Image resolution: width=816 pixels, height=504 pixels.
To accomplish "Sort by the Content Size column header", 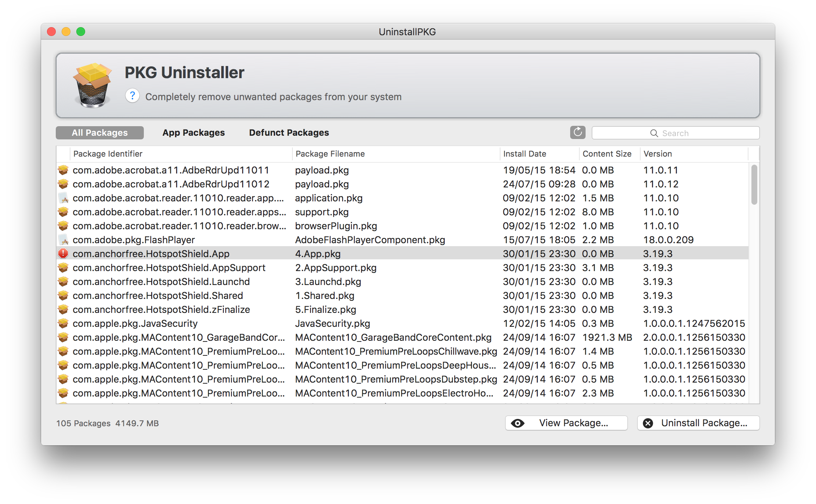I will (607, 154).
